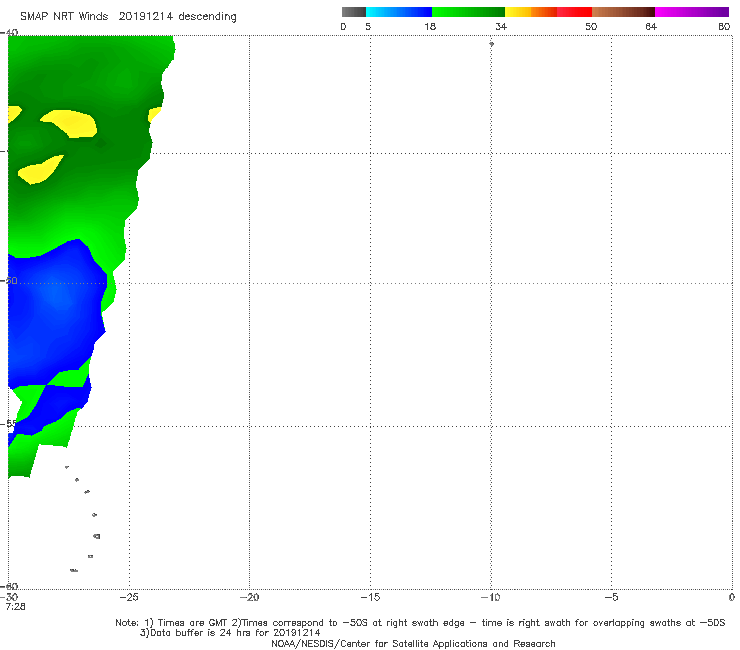Click the 'Data buffer is 24 hrs' note line
The width and height of the screenshot is (740, 650).
230,633
